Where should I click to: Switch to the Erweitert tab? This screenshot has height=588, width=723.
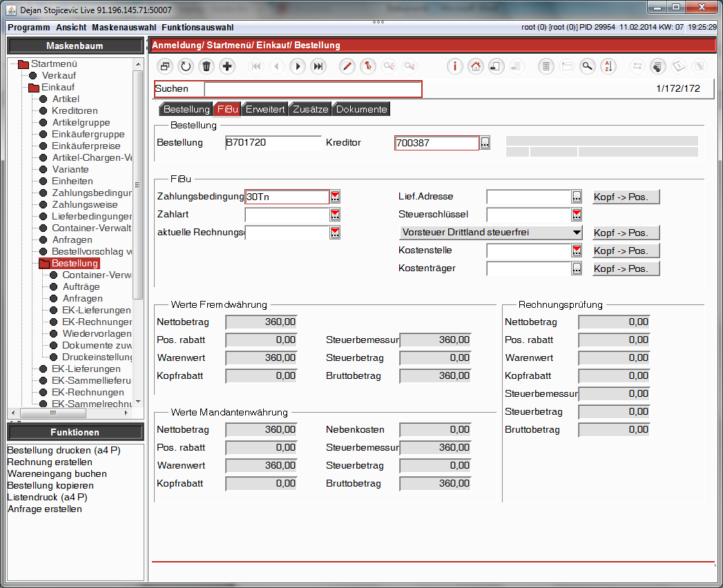[265, 109]
